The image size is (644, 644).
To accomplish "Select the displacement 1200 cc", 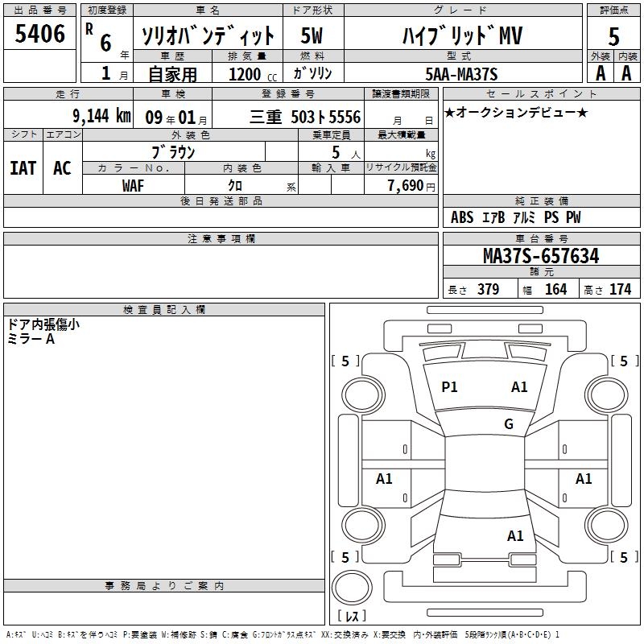I will point(253,74).
